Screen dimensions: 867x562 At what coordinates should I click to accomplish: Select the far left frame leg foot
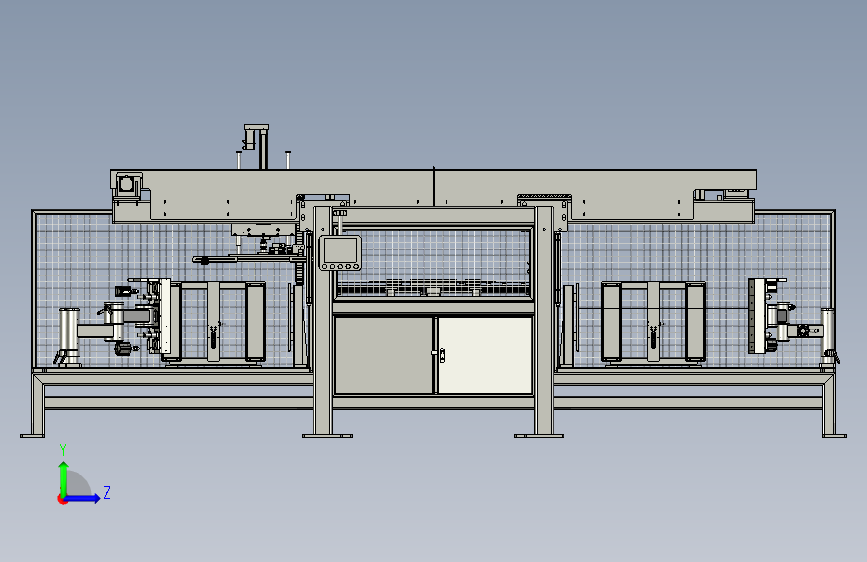click(33, 436)
